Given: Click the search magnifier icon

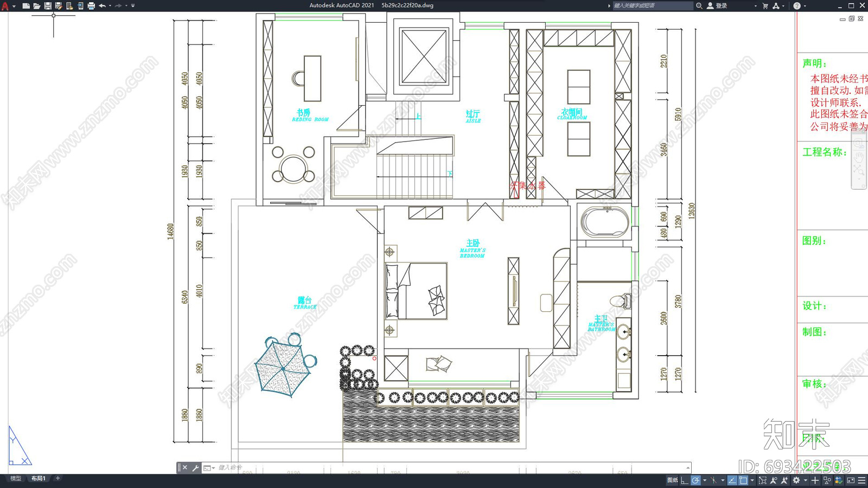Looking at the screenshot, I should coord(699,5).
